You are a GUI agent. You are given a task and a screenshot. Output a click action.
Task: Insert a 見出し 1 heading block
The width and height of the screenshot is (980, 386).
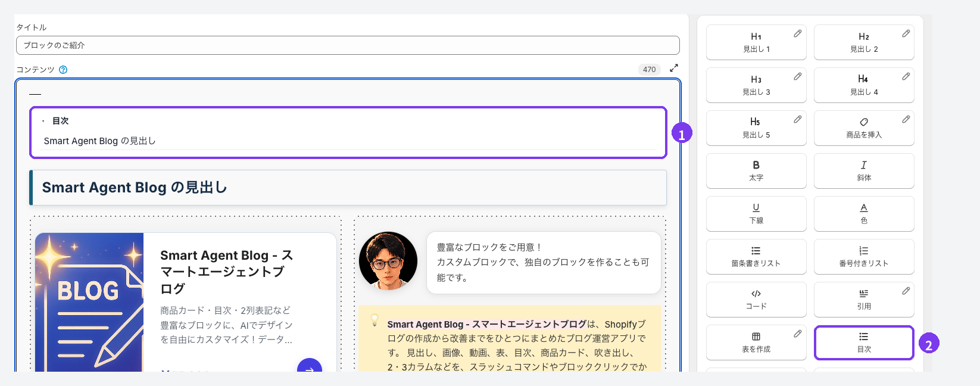(x=756, y=42)
